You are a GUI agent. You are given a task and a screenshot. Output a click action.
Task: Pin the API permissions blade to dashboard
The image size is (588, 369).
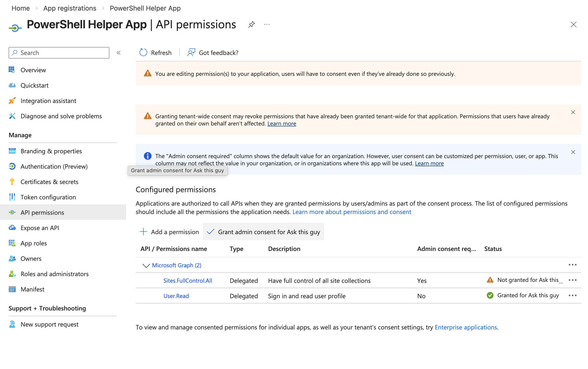click(251, 24)
